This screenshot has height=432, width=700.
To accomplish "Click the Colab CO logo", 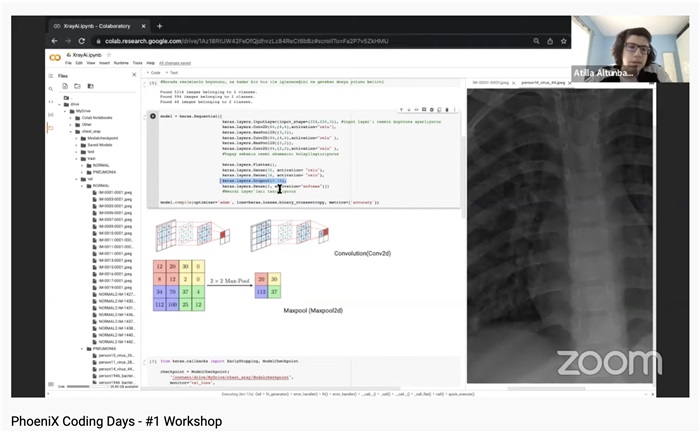I will (x=55, y=58).
